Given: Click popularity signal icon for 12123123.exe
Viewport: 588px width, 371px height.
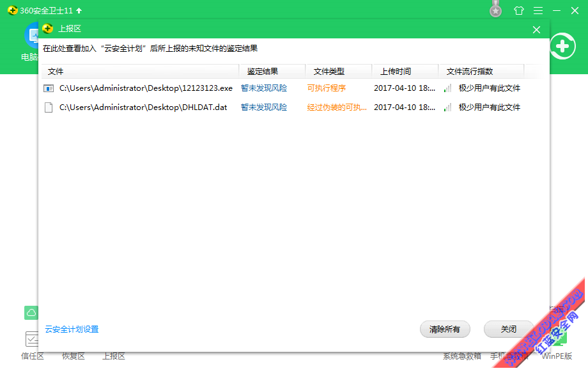Looking at the screenshot, I should coord(447,88).
